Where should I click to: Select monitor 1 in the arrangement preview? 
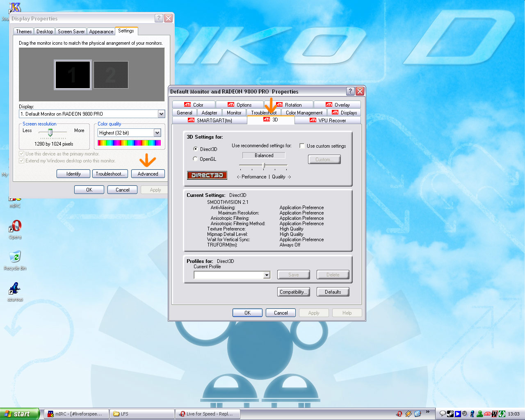[x=73, y=75]
